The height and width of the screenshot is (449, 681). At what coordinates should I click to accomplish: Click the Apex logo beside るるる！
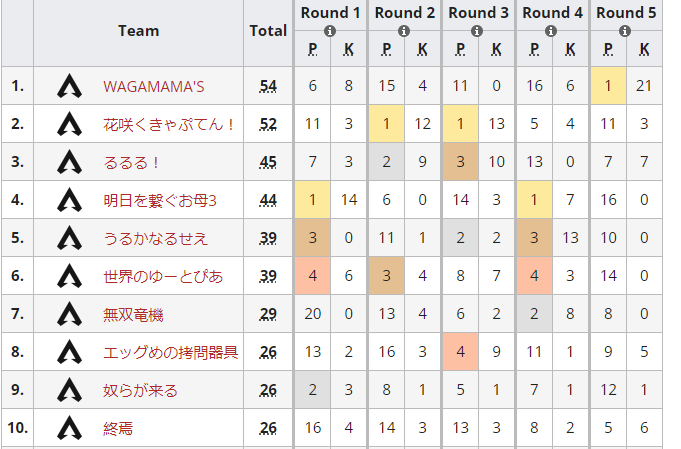click(x=69, y=162)
